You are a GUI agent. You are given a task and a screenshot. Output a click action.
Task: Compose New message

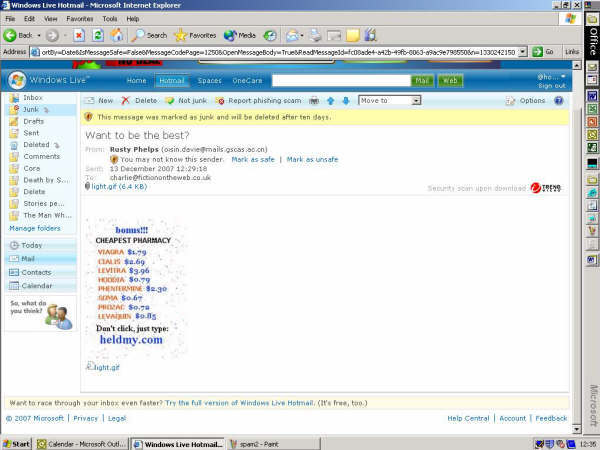[x=99, y=101]
